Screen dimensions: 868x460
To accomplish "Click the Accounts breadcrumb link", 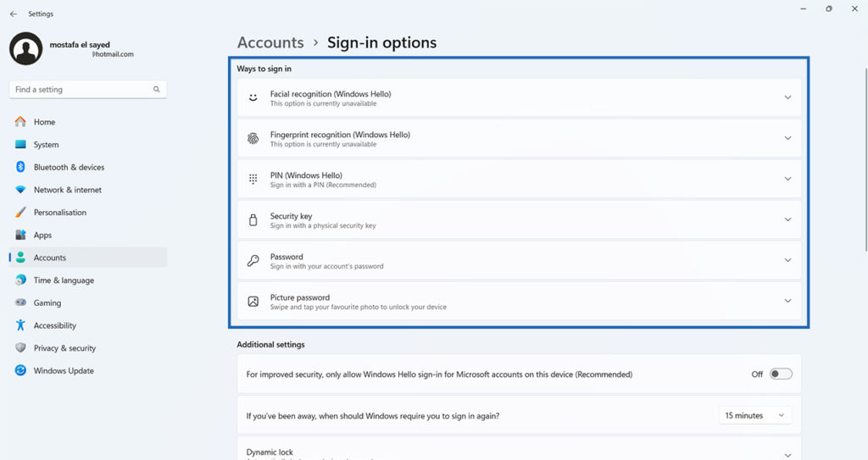I will tap(270, 42).
